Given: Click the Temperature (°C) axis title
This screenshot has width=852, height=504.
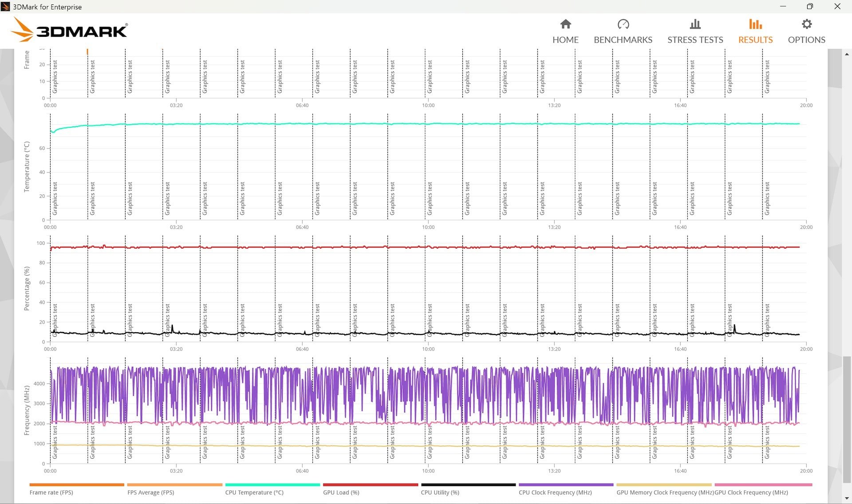Looking at the screenshot, I should tap(27, 167).
